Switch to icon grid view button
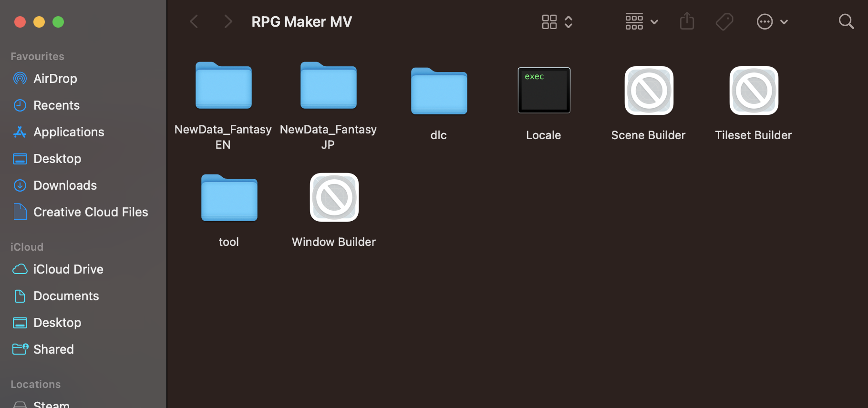 [549, 22]
